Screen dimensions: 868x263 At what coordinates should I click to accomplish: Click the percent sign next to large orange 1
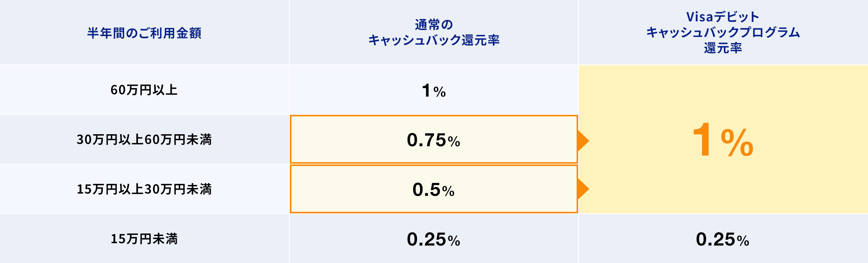coord(737,142)
